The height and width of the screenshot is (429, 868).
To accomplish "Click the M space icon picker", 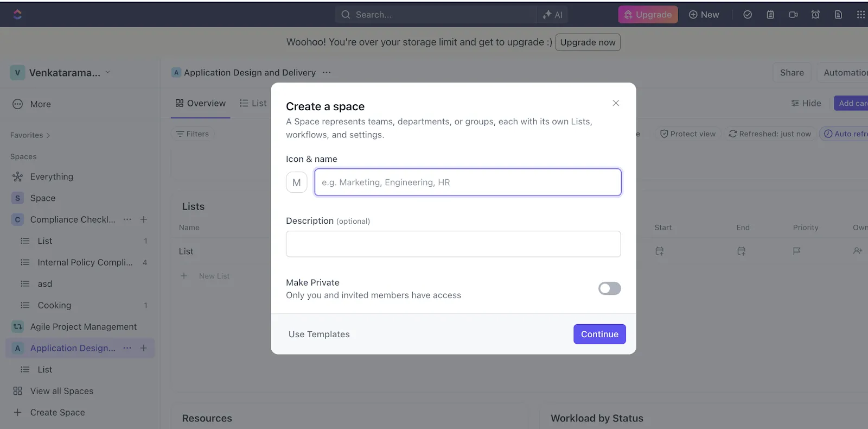I will pos(297,182).
